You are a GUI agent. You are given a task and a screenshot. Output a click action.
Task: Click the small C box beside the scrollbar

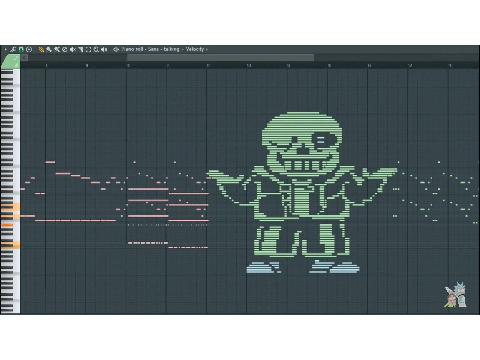24,58
